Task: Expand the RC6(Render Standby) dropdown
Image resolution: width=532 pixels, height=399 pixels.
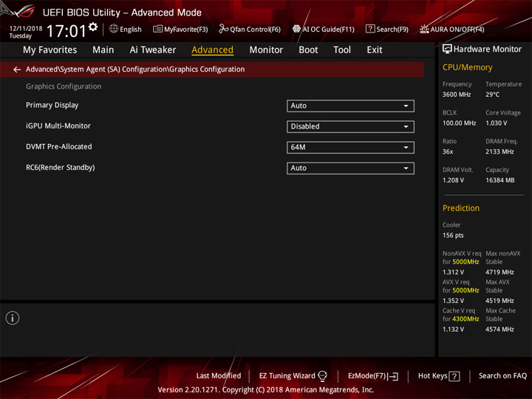Action: pos(350,168)
